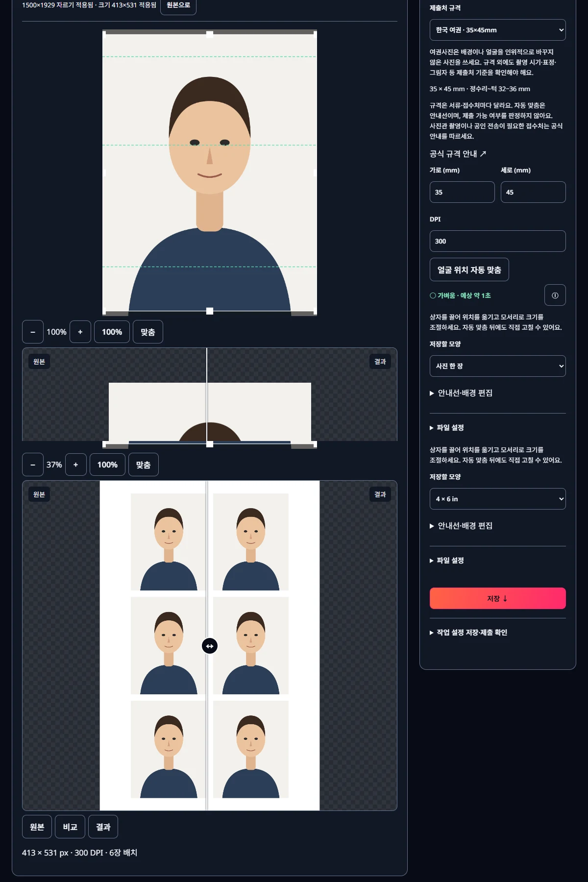Open 저장할 모양 dropdown showing 사진 한 장
Screen dimensions: 588x882
497,366
